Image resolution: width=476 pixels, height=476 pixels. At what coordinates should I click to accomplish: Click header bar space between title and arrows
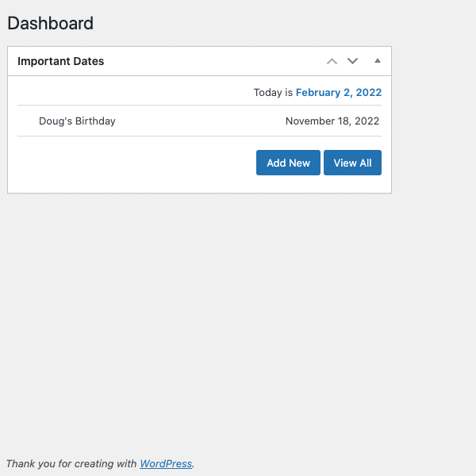point(213,61)
